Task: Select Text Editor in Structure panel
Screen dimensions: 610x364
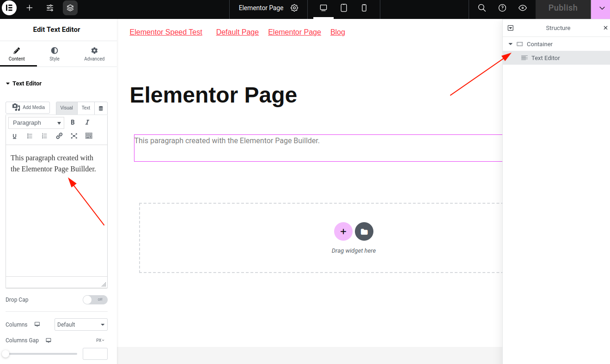Action: 556,58
